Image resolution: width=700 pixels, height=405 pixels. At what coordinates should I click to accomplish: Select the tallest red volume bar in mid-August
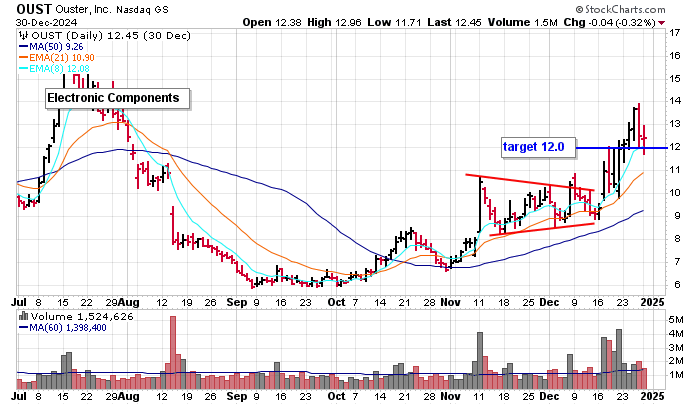click(x=173, y=352)
